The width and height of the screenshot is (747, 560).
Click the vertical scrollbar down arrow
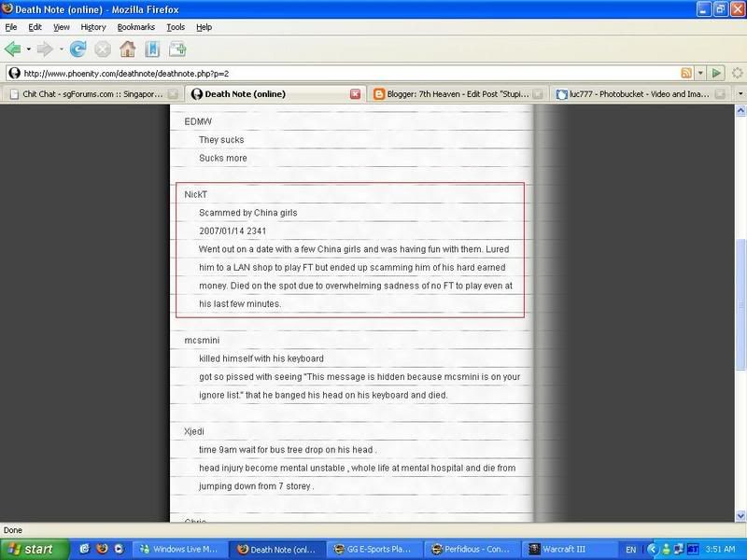[x=740, y=516]
